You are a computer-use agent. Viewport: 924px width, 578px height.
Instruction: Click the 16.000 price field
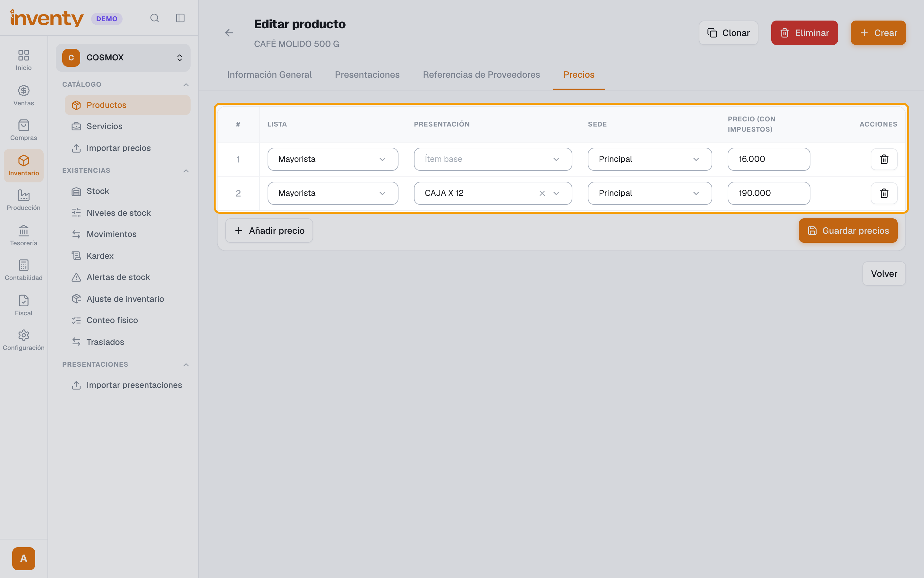click(x=769, y=159)
